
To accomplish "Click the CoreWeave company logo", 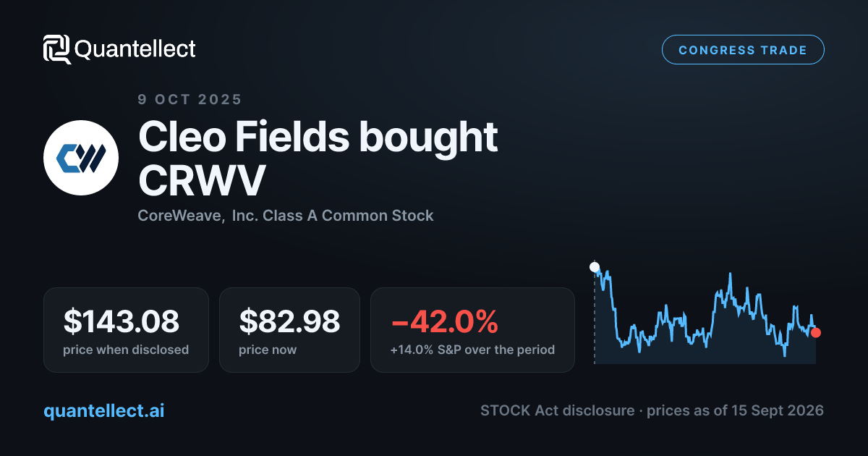I will click(81, 158).
